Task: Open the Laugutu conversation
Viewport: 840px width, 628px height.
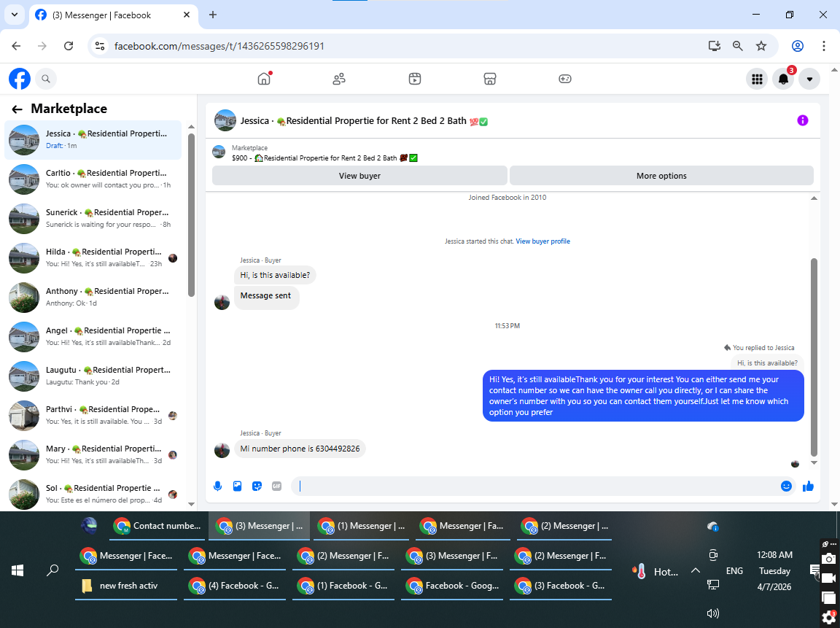Action: click(x=93, y=376)
